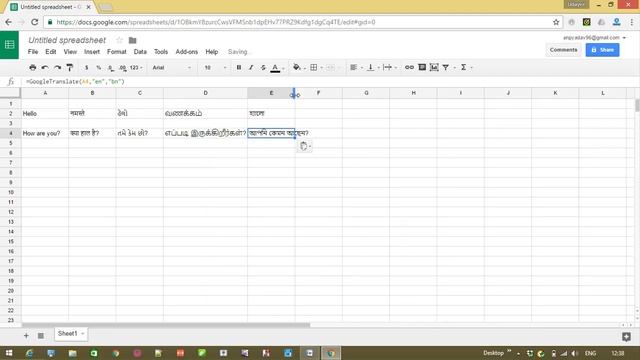
Task: Toggle bold formatting
Action: tap(239, 67)
